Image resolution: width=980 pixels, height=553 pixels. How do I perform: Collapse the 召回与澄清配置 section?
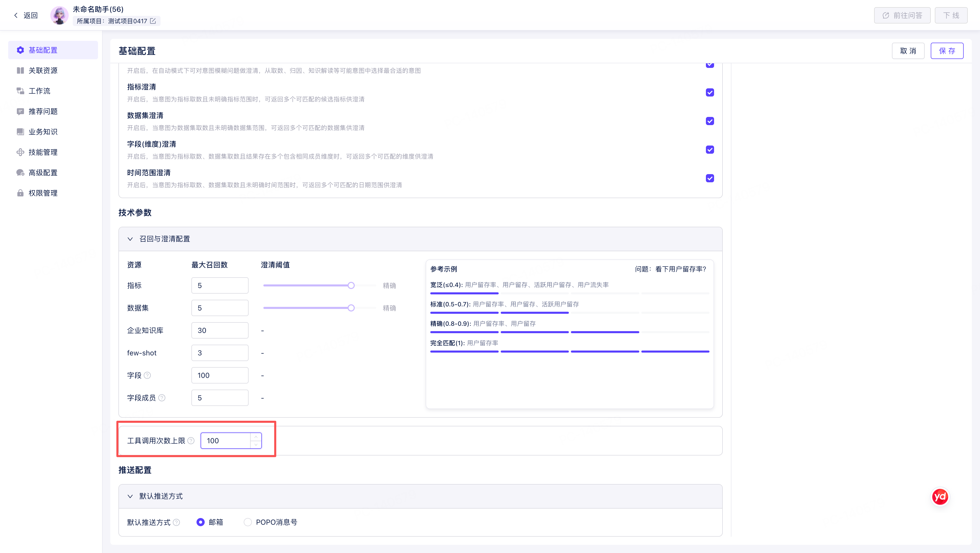[130, 239]
